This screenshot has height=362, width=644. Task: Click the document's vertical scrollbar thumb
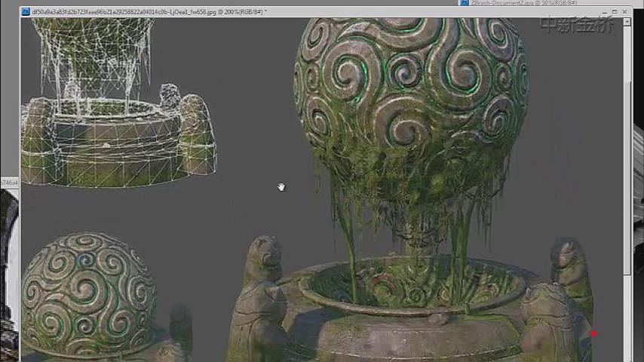[627, 179]
